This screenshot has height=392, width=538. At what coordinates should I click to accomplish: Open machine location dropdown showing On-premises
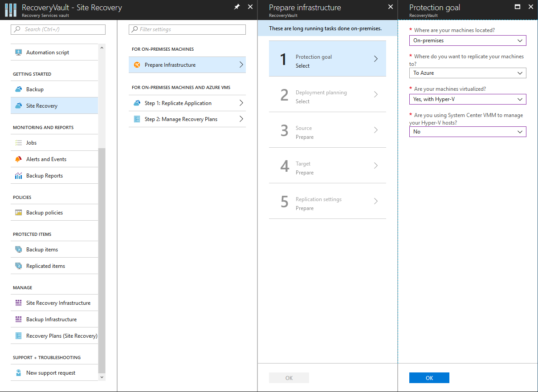[x=468, y=40]
